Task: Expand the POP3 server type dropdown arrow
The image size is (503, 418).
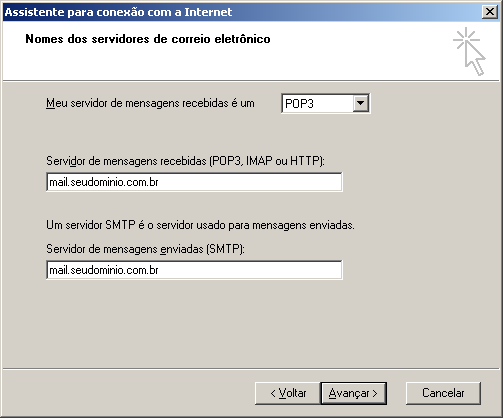Action: click(360, 104)
